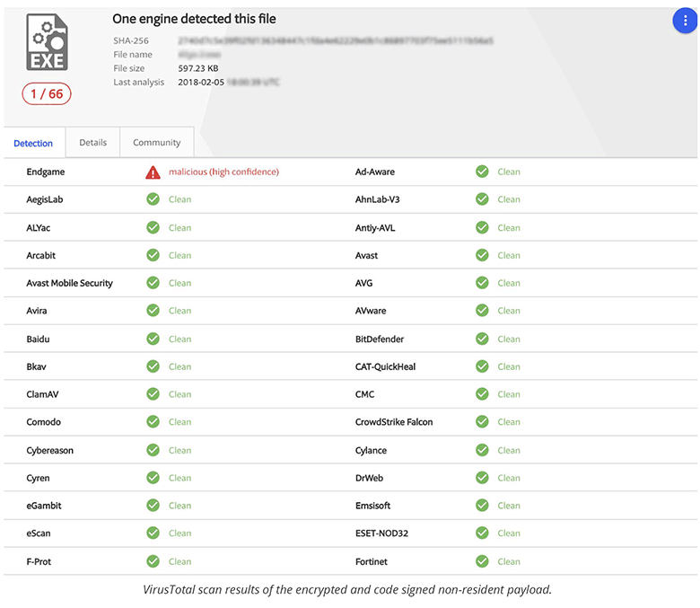Click the blurred SHA-256 hash value
Image resolution: width=700 pixels, height=608 pixels.
click(336, 41)
